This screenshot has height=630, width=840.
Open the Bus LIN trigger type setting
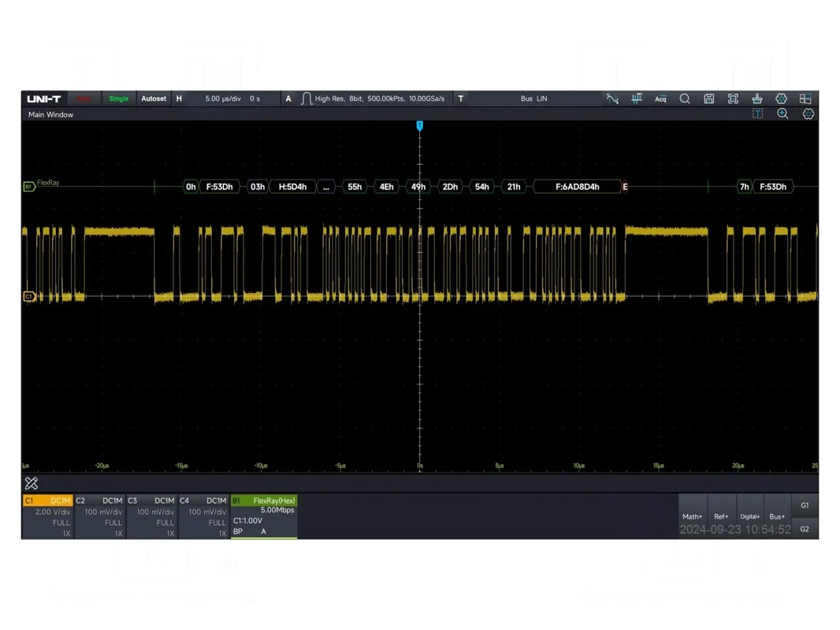(x=533, y=98)
